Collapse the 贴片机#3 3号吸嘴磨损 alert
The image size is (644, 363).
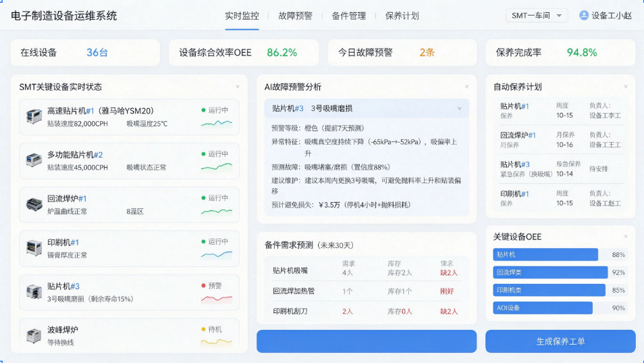coord(459,109)
